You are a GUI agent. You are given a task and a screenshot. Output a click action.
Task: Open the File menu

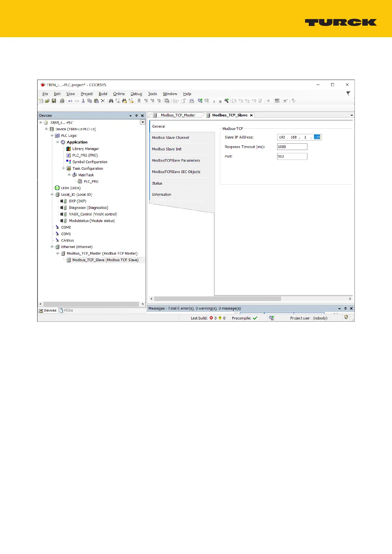(x=45, y=94)
